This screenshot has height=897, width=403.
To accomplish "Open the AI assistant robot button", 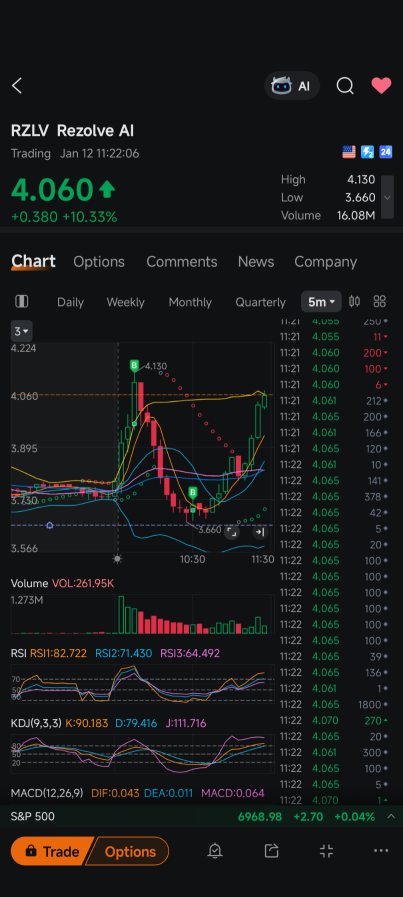I will click(292, 86).
